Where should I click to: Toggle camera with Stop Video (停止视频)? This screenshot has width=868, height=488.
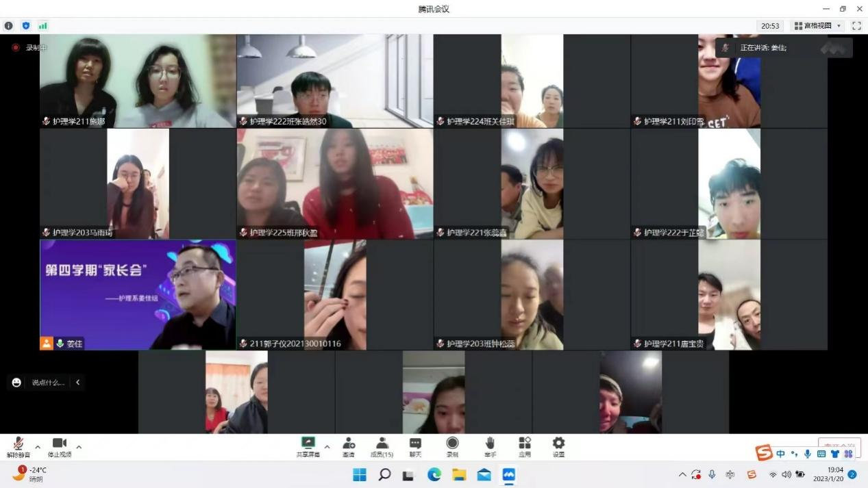click(x=59, y=444)
